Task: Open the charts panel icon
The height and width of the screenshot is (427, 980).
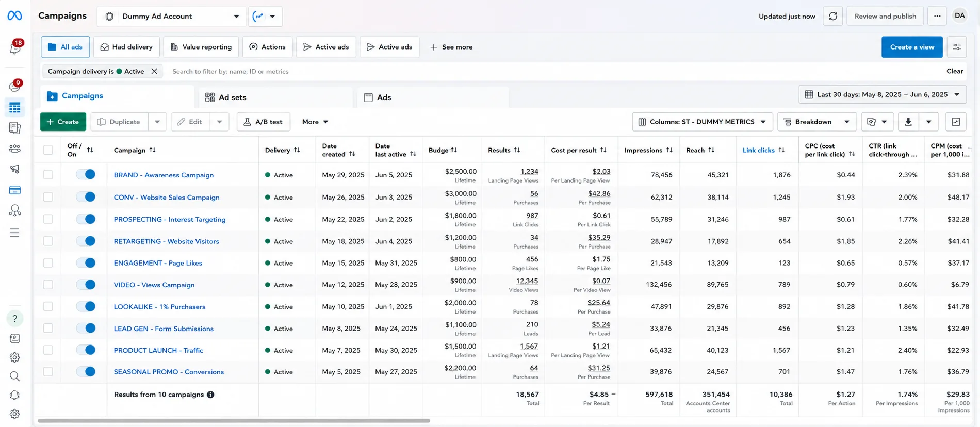Action: click(956, 122)
